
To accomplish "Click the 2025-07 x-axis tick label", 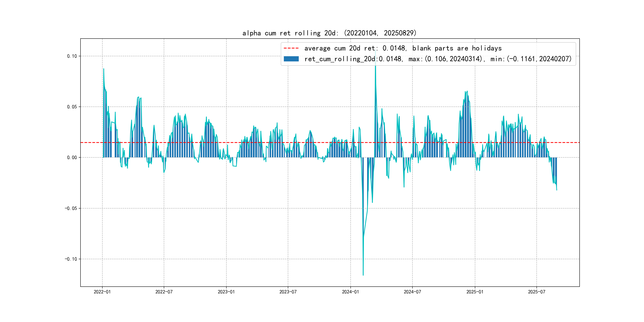I will click(536, 292).
